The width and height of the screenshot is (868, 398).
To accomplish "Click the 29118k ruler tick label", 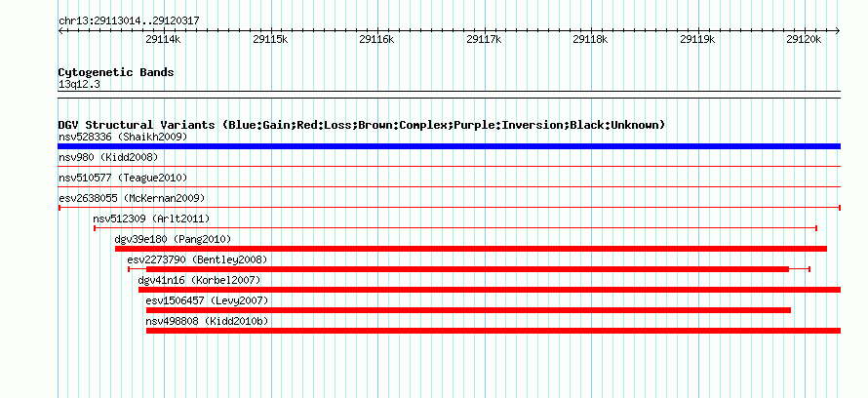I will click(x=590, y=39).
